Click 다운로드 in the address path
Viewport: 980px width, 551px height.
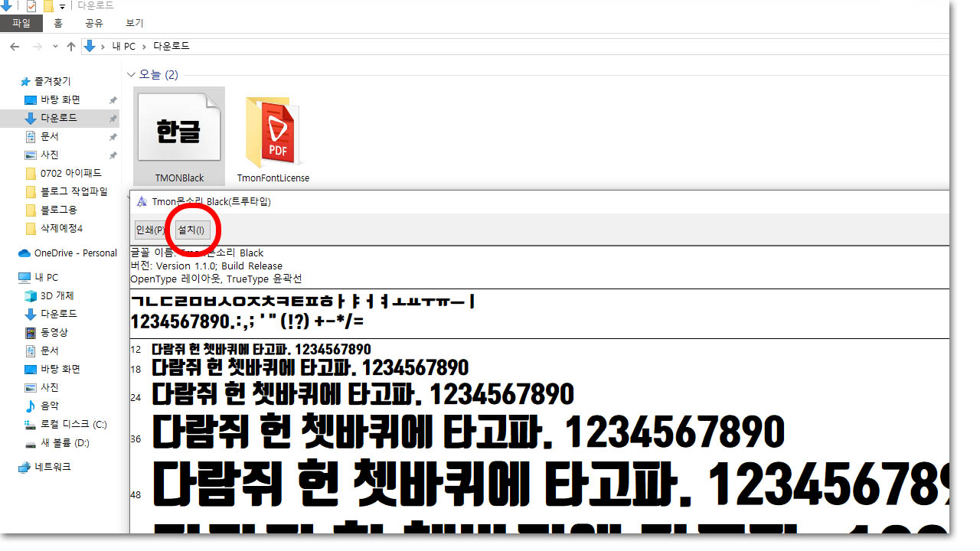pos(171,47)
